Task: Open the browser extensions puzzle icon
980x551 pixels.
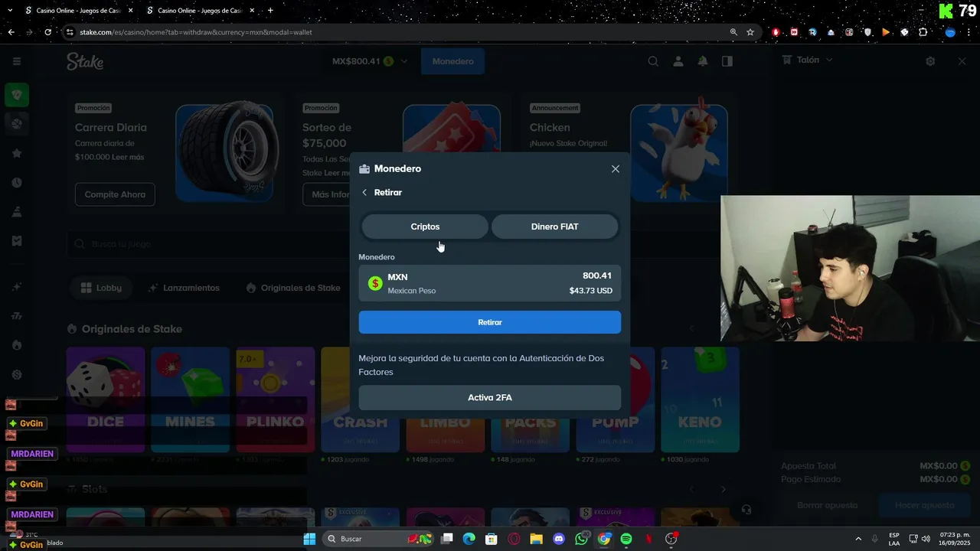Action: point(923,32)
